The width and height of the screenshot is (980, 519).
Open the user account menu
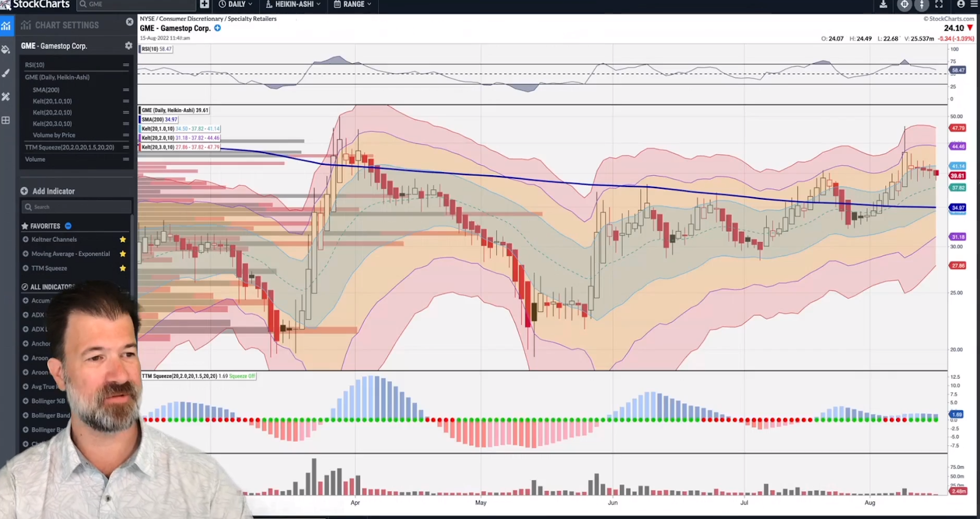point(961,4)
